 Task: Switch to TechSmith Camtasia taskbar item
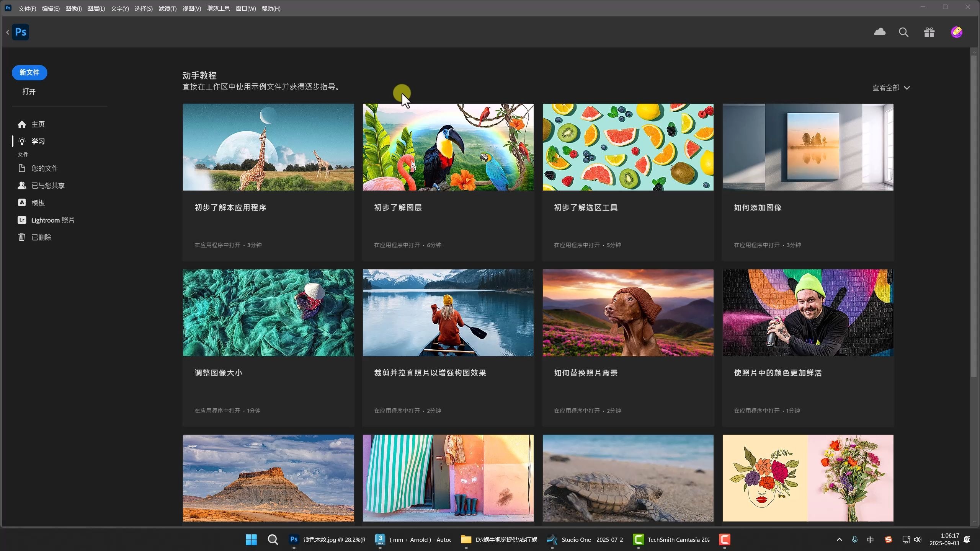(671, 540)
